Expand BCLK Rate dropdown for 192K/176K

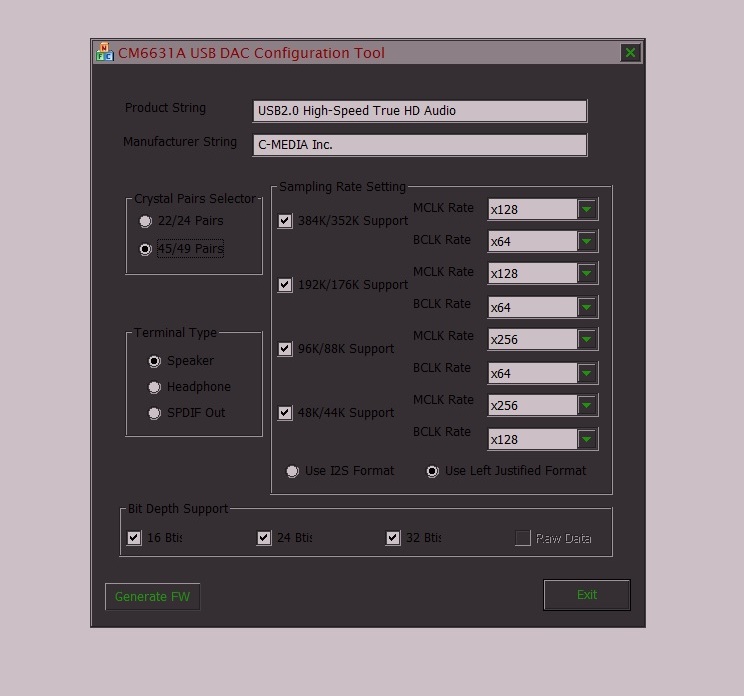[x=587, y=306]
